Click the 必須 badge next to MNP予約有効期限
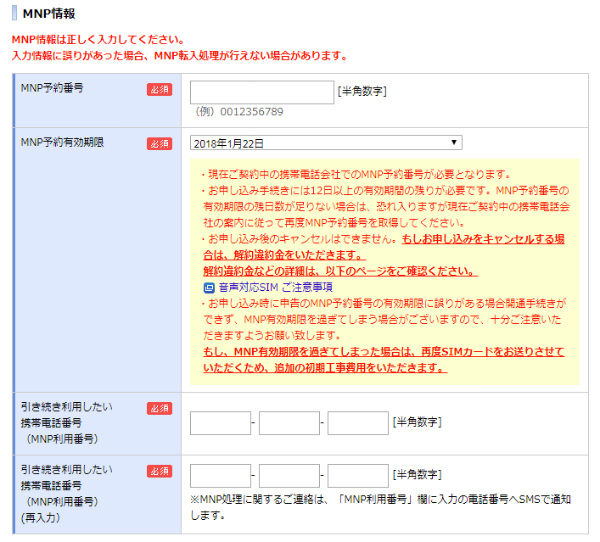 (160, 144)
